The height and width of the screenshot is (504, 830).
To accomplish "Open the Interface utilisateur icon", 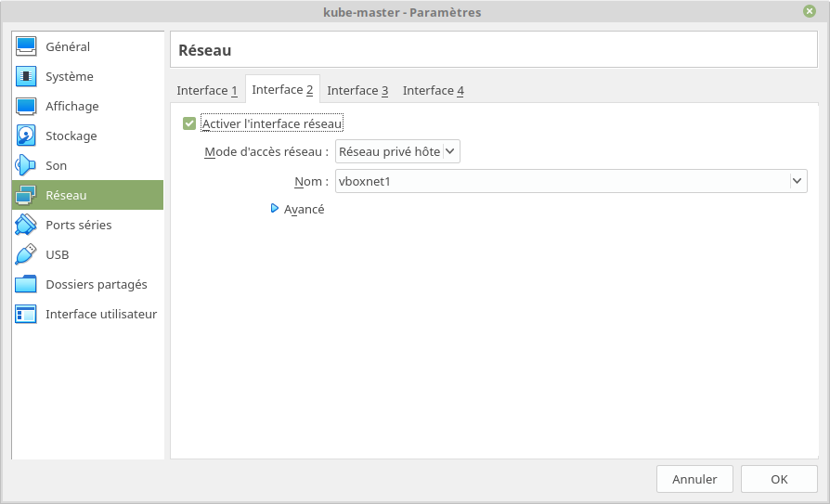I will click(26, 314).
